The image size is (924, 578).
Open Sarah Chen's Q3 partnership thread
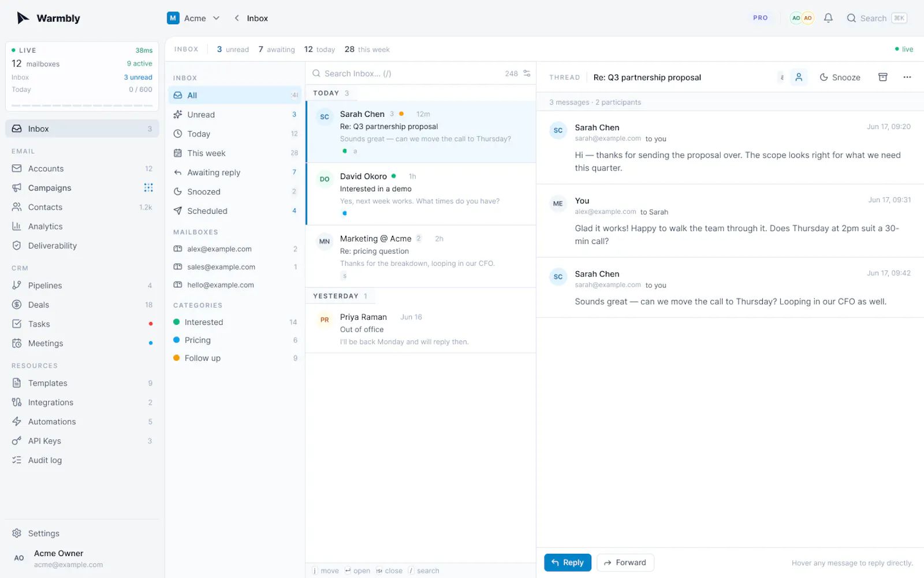(x=421, y=132)
